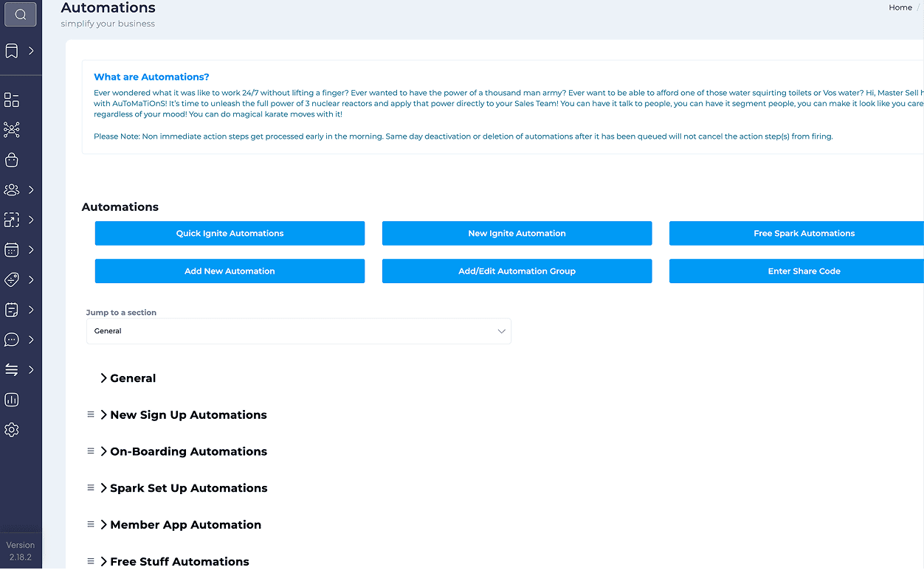
Task: Click the Quick Ignite Automations button
Action: point(230,233)
